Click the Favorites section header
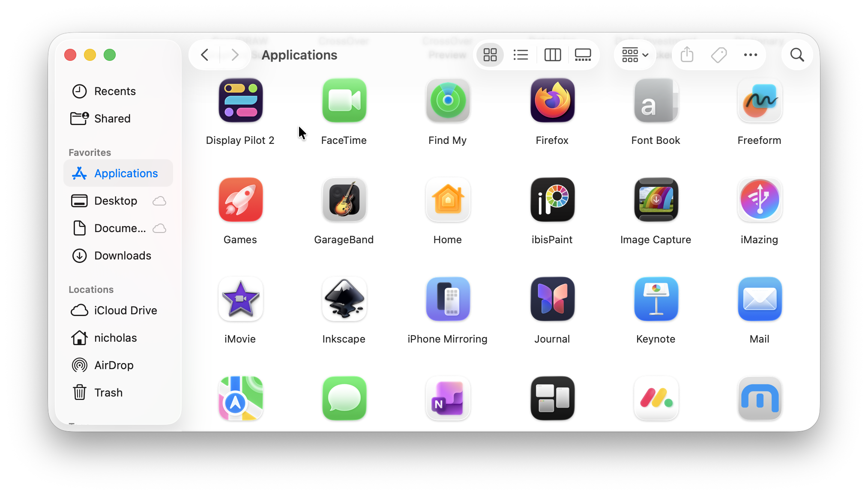868x495 pixels. (90, 152)
